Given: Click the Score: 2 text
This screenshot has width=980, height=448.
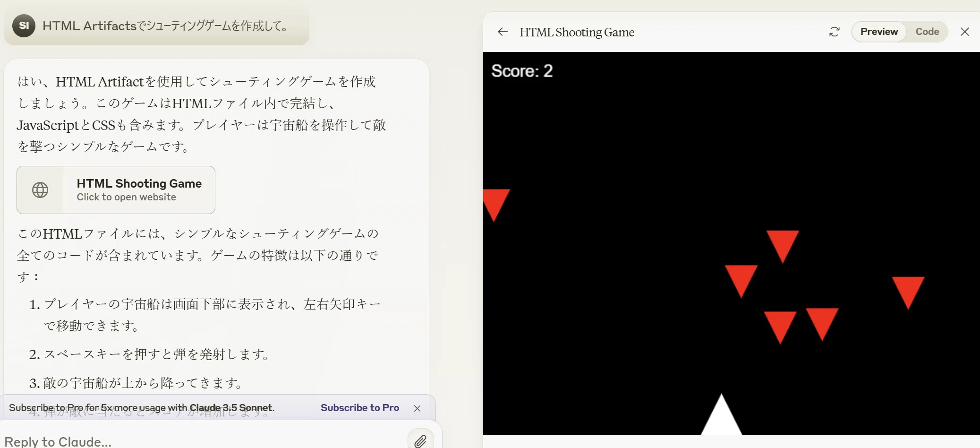Looking at the screenshot, I should 522,71.
